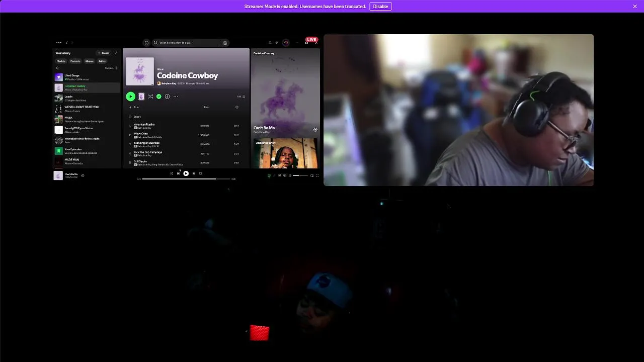The width and height of the screenshot is (644, 362).
Task: Play track Standing on Business
Action: click(187, 144)
